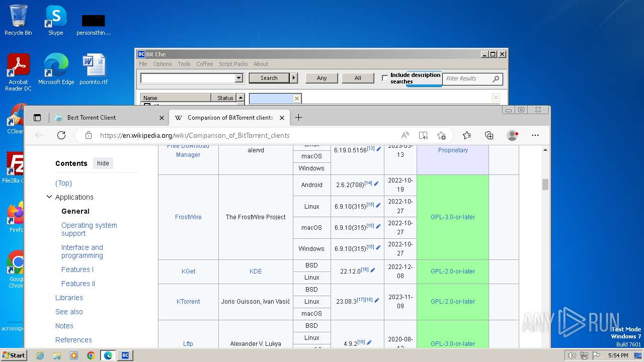
Task: Collapse the Applications section in Contents
Action: coord(49,197)
